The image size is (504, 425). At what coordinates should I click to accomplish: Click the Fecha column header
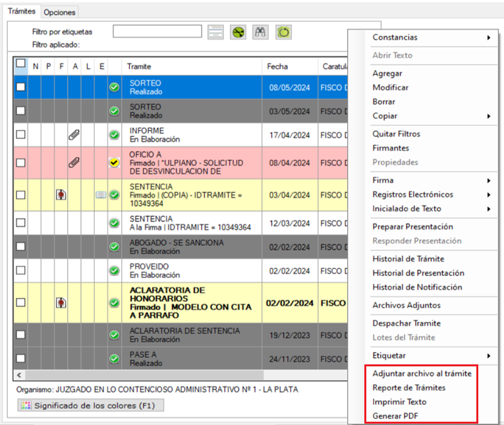[277, 67]
